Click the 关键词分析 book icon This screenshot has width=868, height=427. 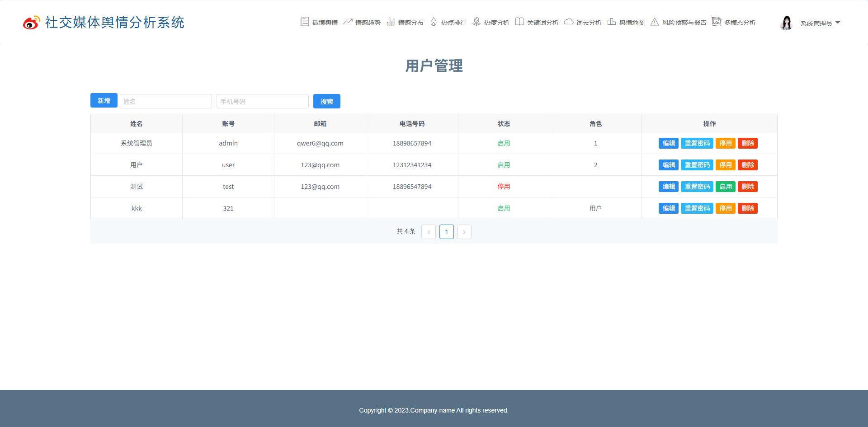(519, 22)
